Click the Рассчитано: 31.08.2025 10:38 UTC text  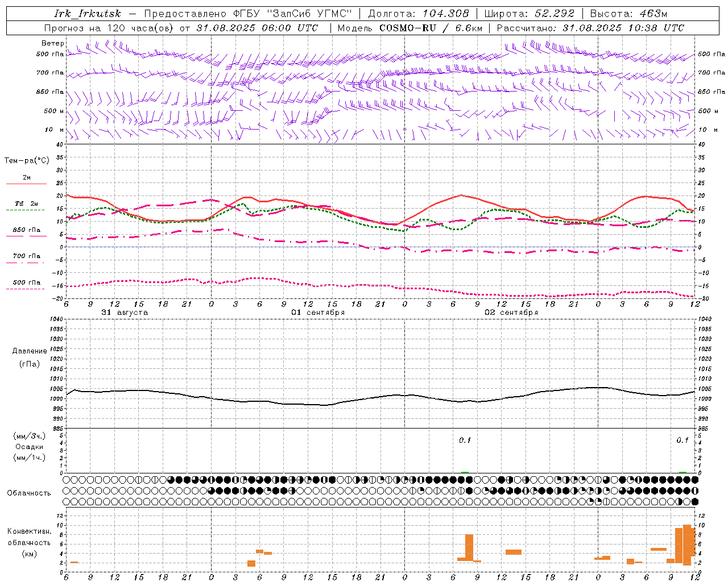(590, 28)
